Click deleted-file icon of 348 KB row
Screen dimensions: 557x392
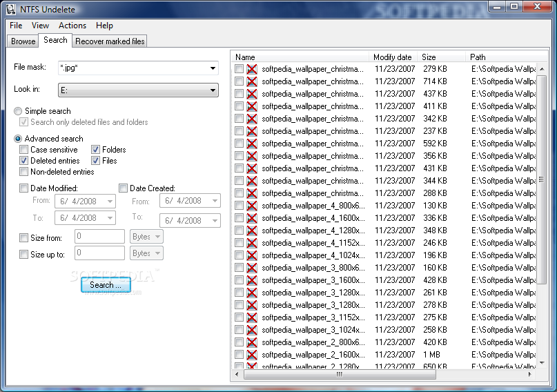(252, 231)
